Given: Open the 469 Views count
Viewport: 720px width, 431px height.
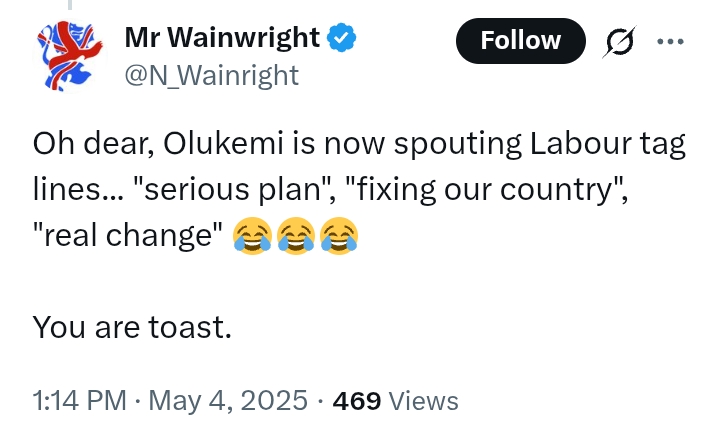Looking at the screenshot, I should (x=395, y=401).
